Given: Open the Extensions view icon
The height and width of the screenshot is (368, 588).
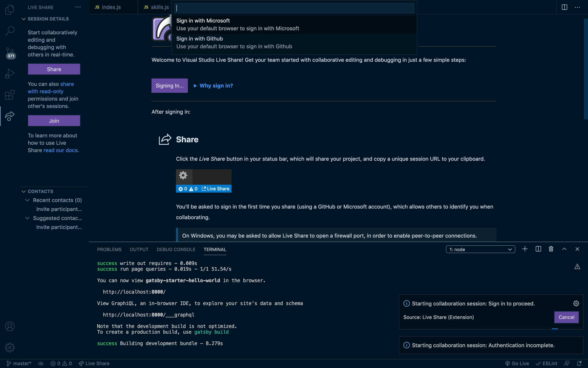Looking at the screenshot, I should pyautogui.click(x=10, y=95).
